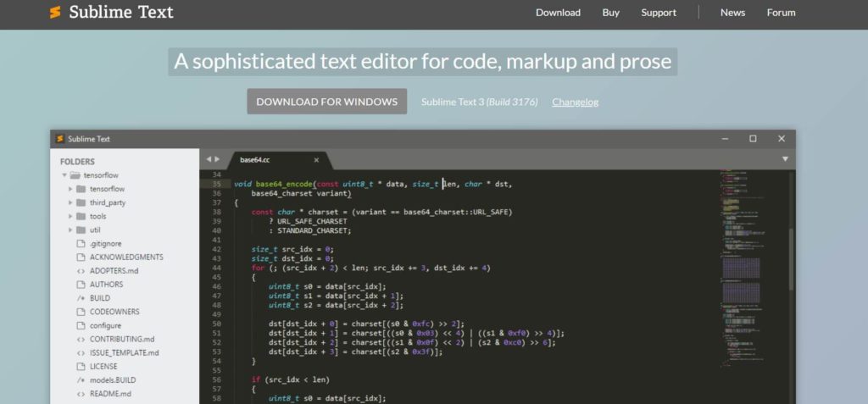The height and width of the screenshot is (404, 868).
Task: Click the CONTRIBUTING.md markup icon
Action: pyautogui.click(x=81, y=340)
